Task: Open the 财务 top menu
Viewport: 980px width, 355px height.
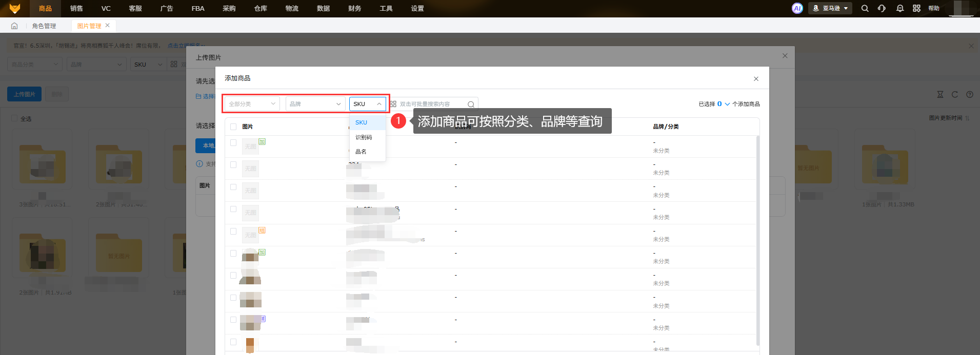Action: (354, 8)
